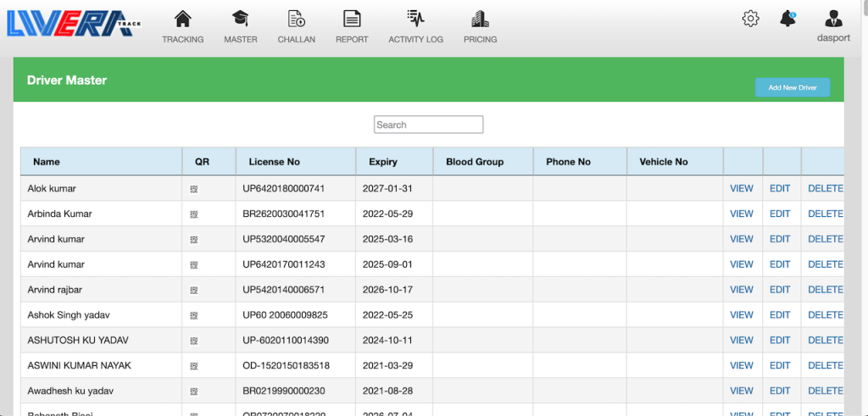
Task: Edit the Ashok Singh yadav record
Action: pos(779,315)
